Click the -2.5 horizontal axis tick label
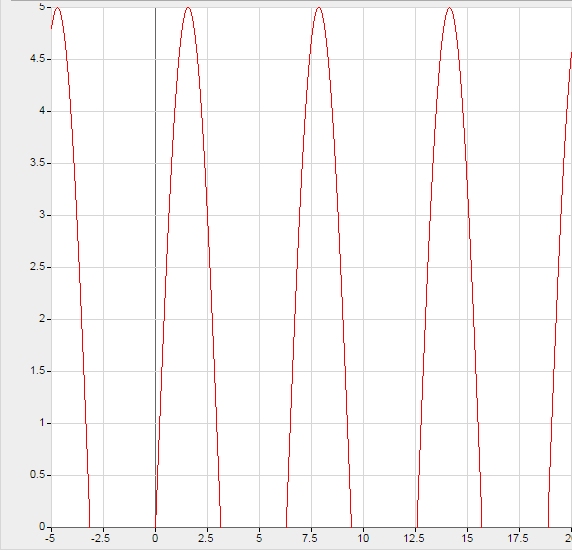Image resolution: width=572 pixels, height=551 pixels. point(100,538)
